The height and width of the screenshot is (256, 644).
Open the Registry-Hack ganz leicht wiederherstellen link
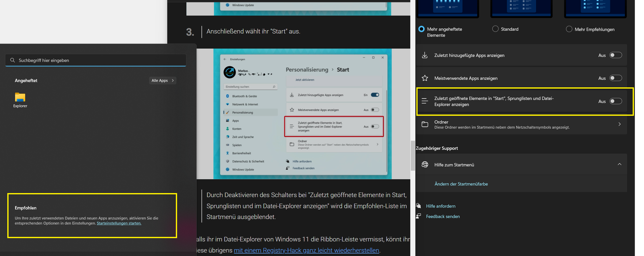(x=306, y=250)
